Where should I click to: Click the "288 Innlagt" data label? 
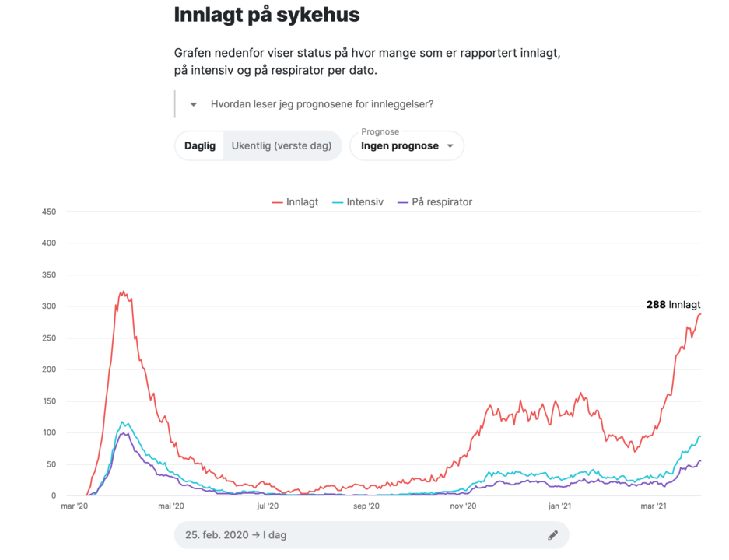point(673,305)
